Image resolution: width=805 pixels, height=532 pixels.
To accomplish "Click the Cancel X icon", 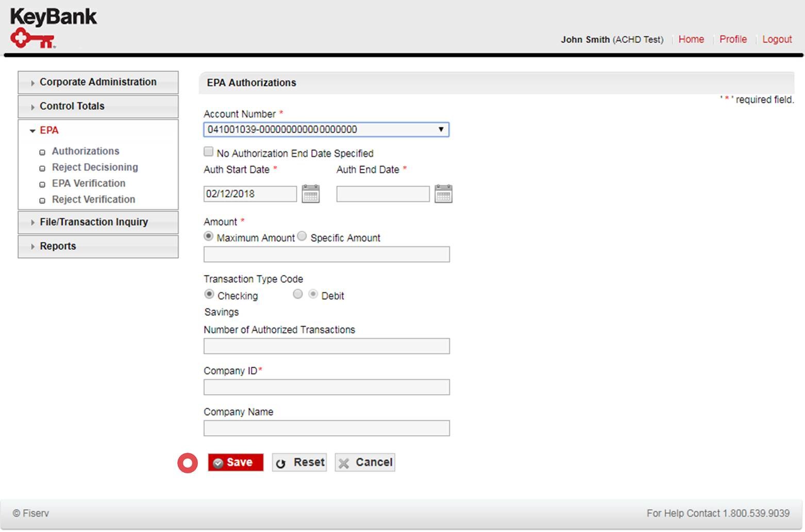I will point(344,462).
